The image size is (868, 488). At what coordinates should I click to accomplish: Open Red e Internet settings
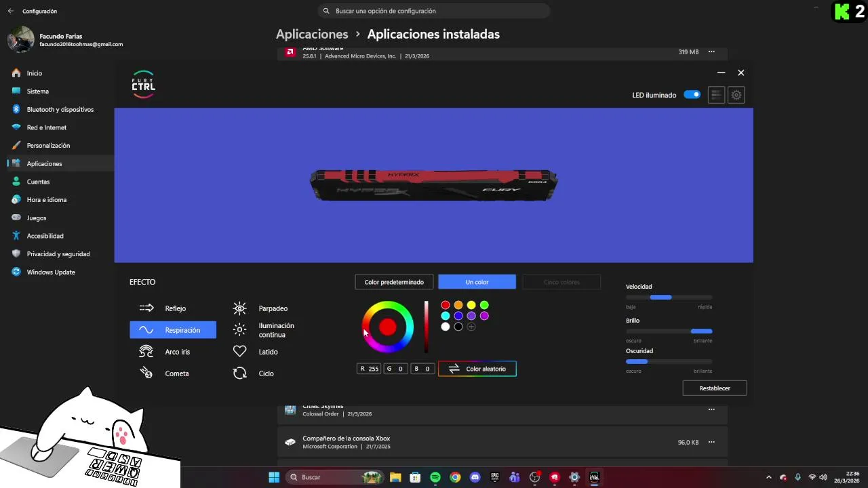pyautogui.click(x=60, y=127)
